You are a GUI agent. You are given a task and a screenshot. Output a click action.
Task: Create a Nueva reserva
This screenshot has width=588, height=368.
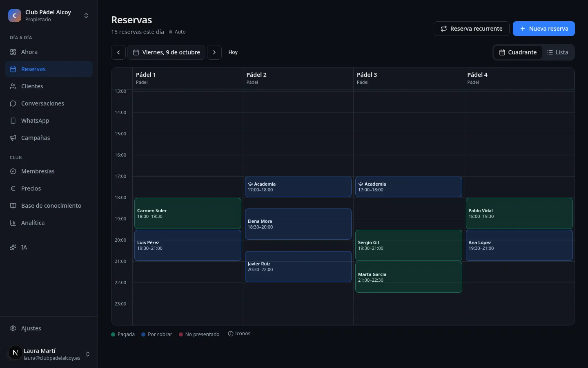pos(544,29)
